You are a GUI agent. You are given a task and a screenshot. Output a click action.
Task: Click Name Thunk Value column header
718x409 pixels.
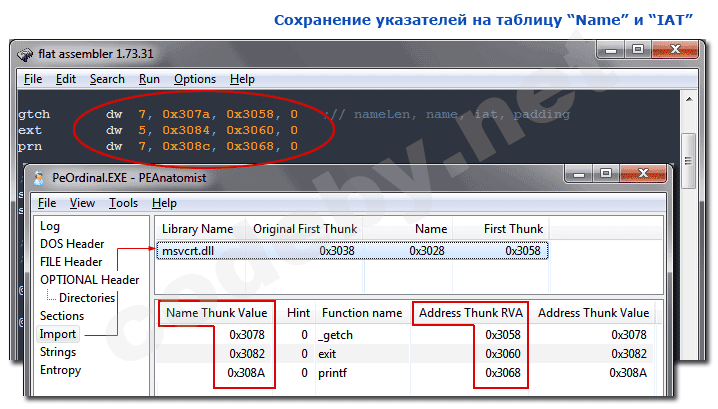[x=217, y=313]
